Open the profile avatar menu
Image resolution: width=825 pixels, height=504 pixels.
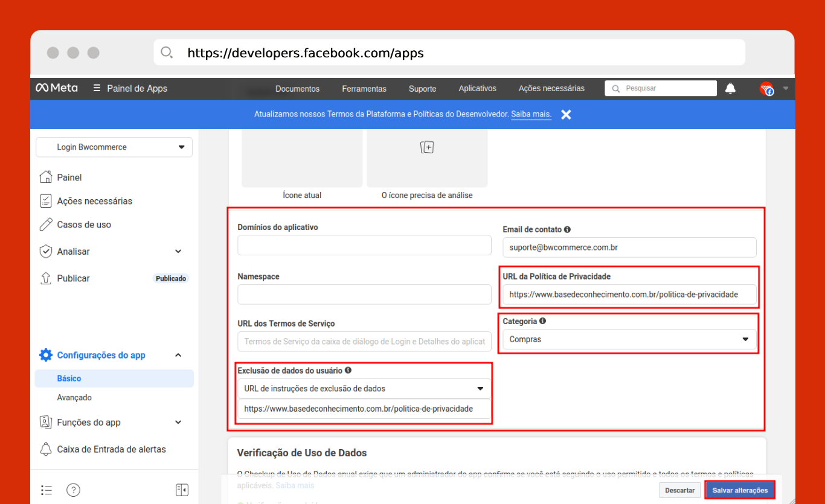coord(766,89)
